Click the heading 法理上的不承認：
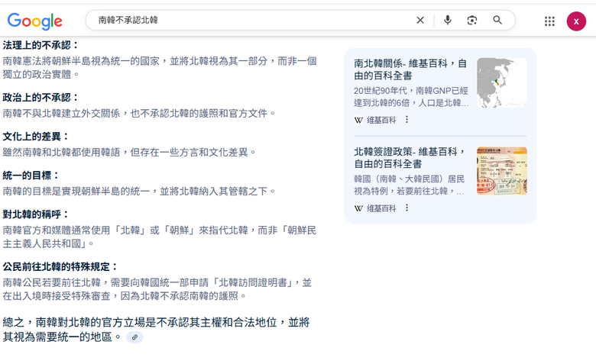 point(41,45)
